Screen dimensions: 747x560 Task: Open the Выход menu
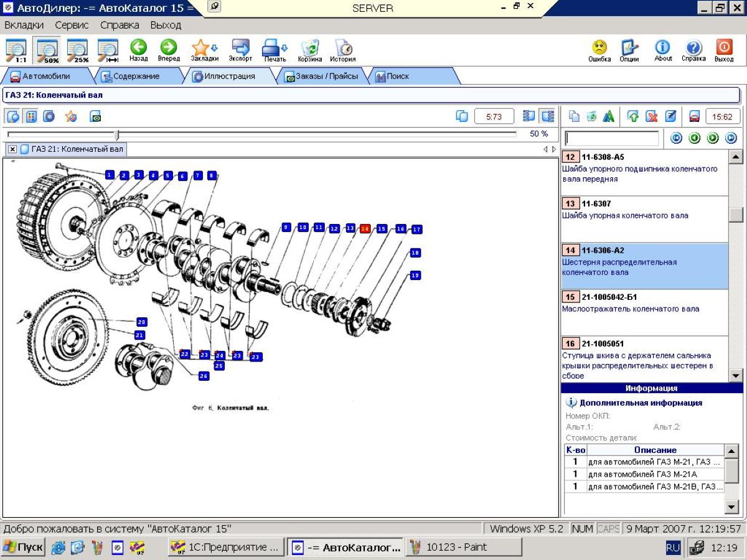click(166, 25)
